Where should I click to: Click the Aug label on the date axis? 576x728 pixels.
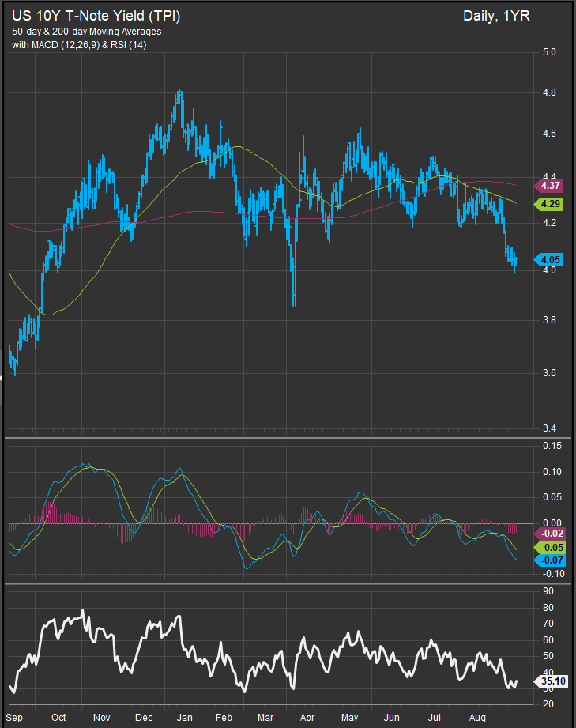[x=476, y=718]
